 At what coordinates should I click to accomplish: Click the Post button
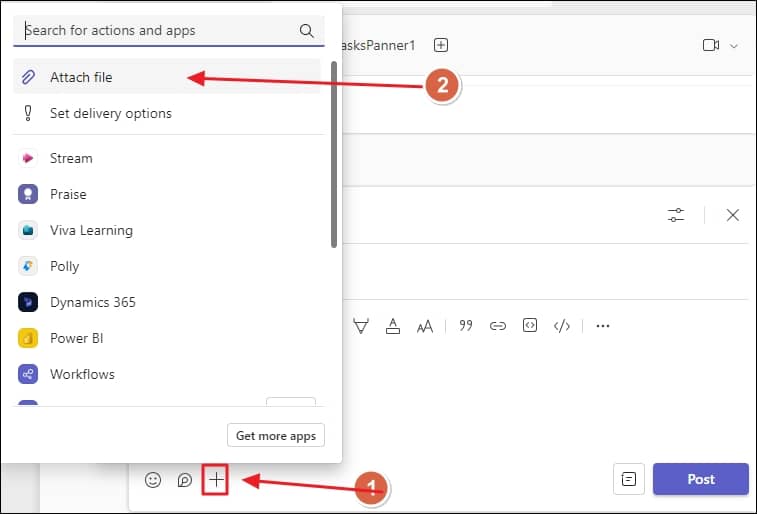701,479
